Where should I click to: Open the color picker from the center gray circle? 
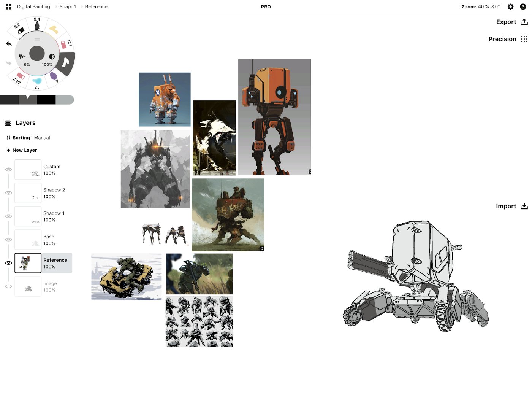pos(37,54)
